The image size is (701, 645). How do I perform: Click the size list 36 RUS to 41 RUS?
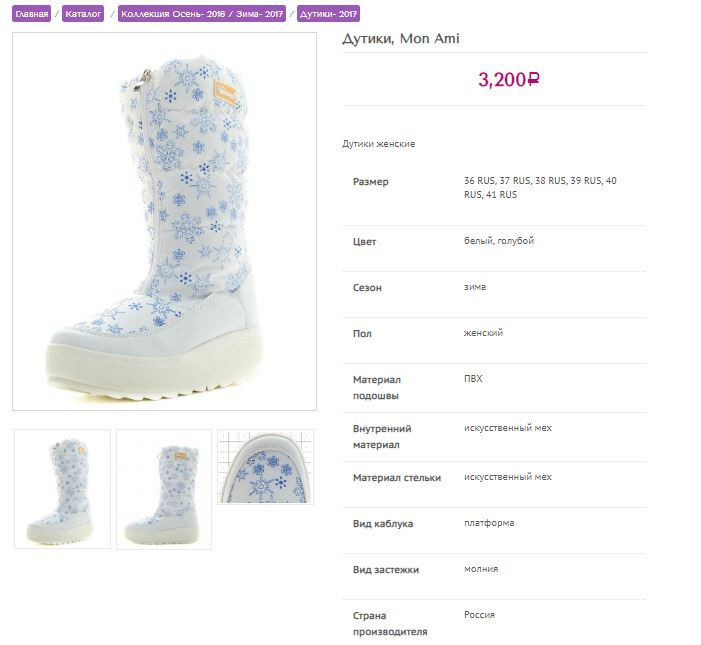click(x=540, y=188)
